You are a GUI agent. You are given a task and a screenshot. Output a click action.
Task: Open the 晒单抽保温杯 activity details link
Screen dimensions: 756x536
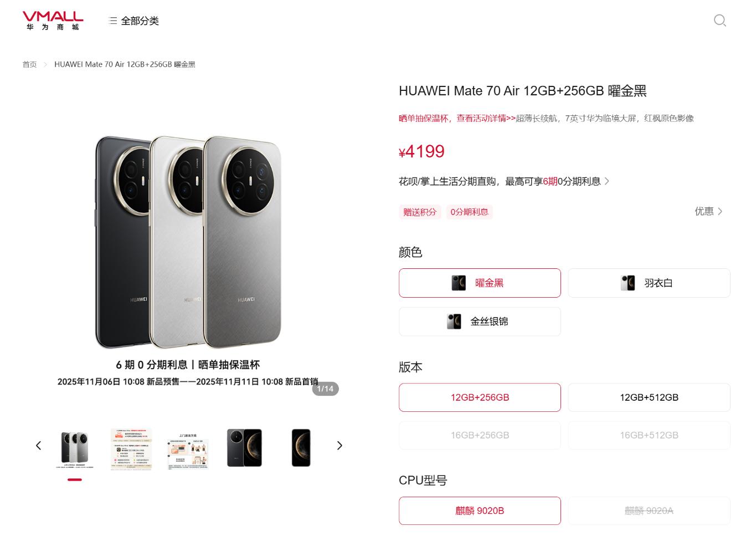(x=457, y=118)
